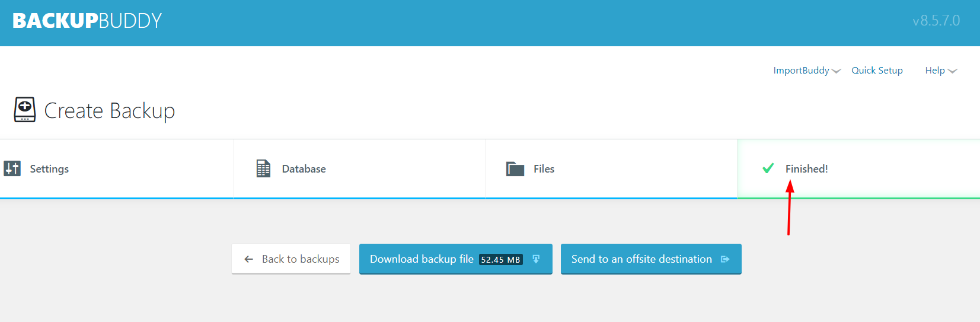The width and height of the screenshot is (980, 322).
Task: Click the Create Backup drive icon
Action: (25, 110)
